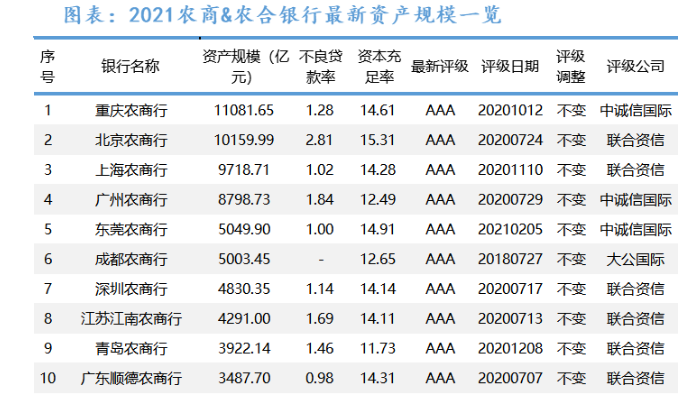Click asset value 8798.73
This screenshot has width=698, height=397.
coord(244,200)
